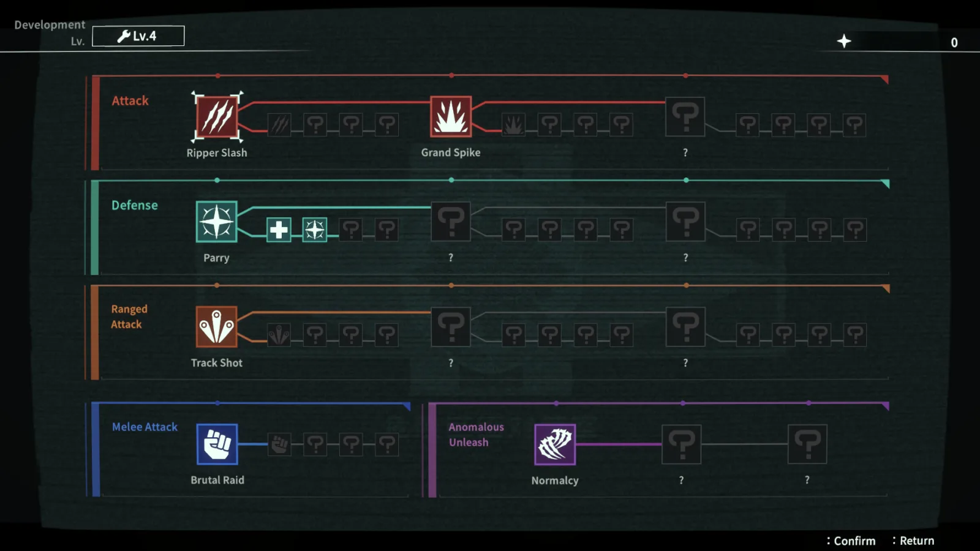
Task: Select the small parry star upgrade icon
Action: click(315, 230)
